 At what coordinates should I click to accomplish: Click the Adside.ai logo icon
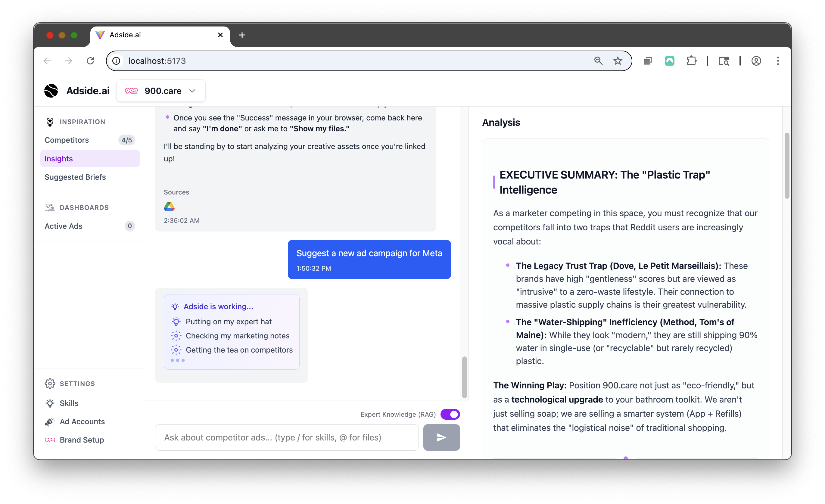point(51,91)
